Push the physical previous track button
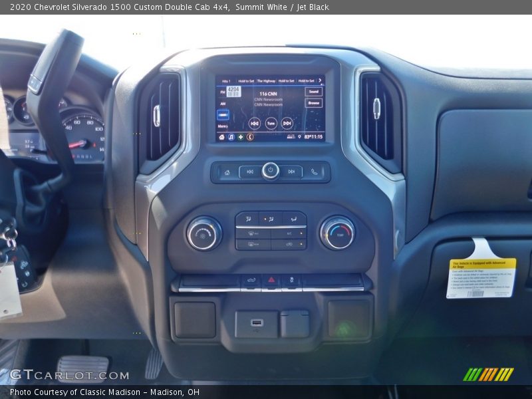 click(250, 172)
